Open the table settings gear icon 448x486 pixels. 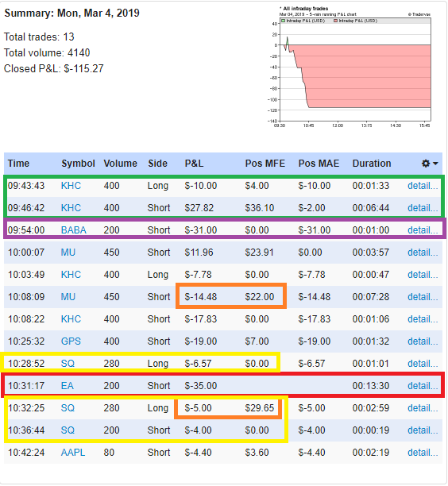click(x=426, y=164)
